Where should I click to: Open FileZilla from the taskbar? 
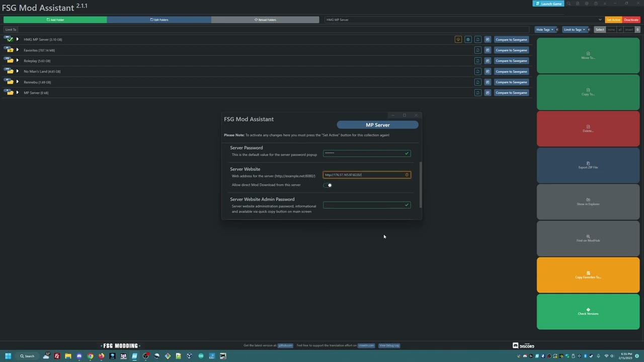(x=57, y=356)
